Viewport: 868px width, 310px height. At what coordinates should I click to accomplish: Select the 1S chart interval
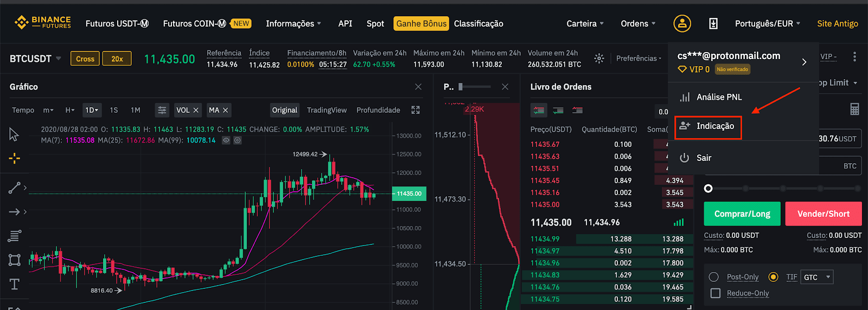pyautogui.click(x=114, y=110)
